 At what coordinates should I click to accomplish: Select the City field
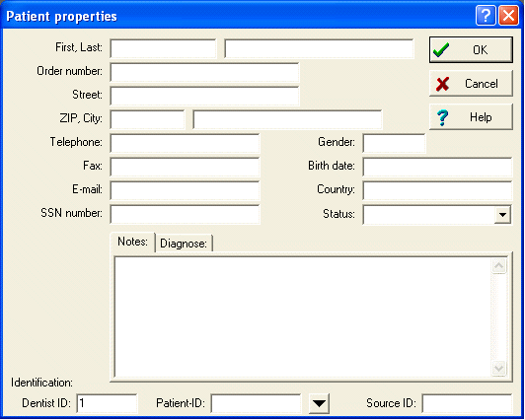tap(287, 119)
